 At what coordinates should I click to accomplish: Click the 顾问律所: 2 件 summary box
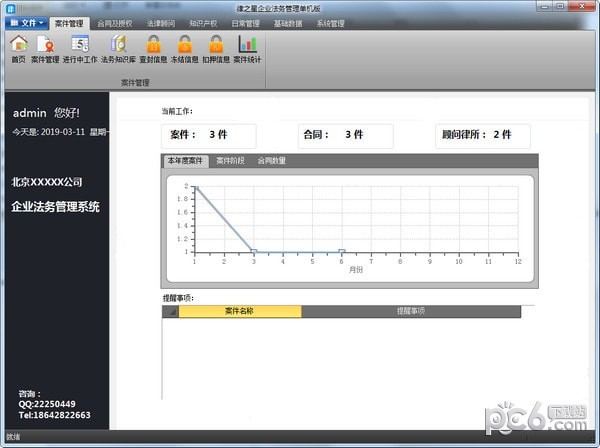[483, 136]
